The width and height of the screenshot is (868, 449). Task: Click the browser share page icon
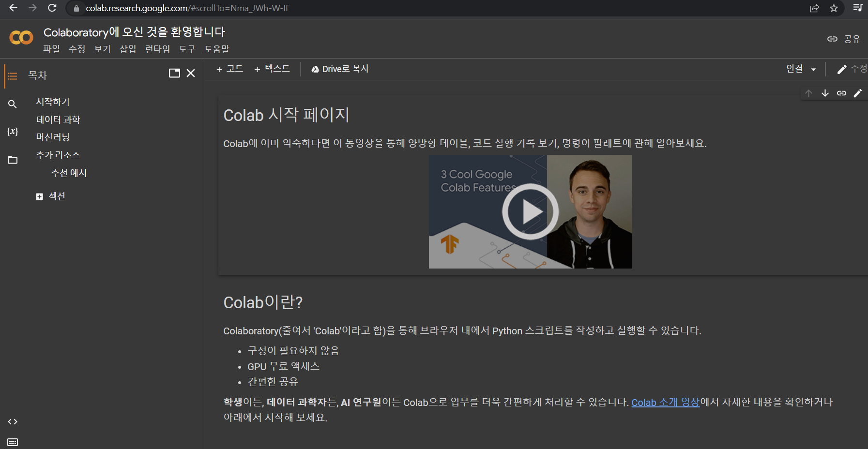(815, 8)
